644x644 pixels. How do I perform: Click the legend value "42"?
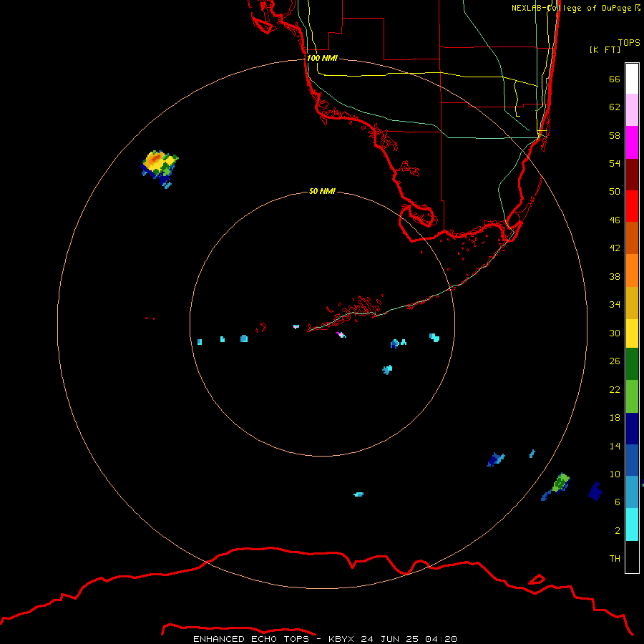pos(615,248)
